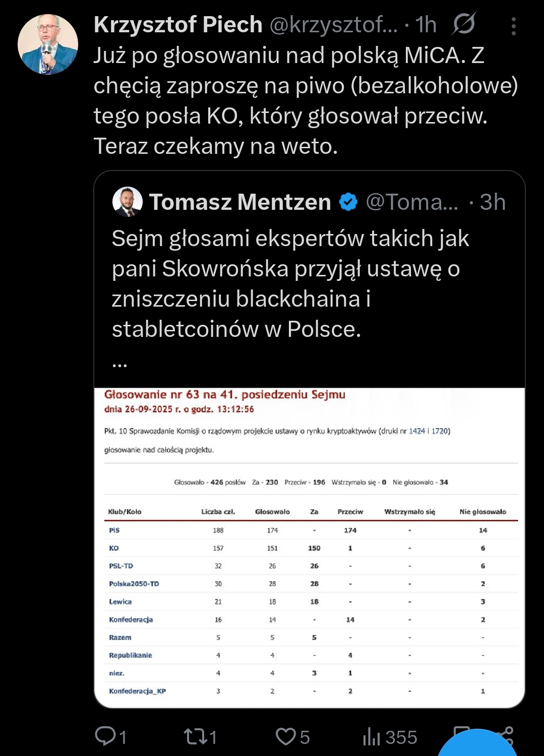Tap the repost arrows icon
Viewport: 544px width, 756px height.
[x=194, y=736]
